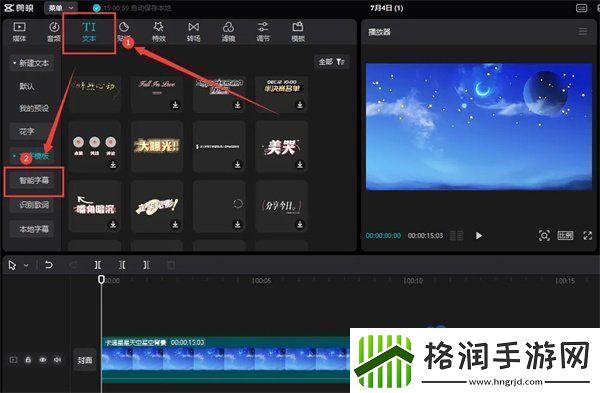
Task: Open the 比例 aspect ratio button
Action: (x=565, y=235)
